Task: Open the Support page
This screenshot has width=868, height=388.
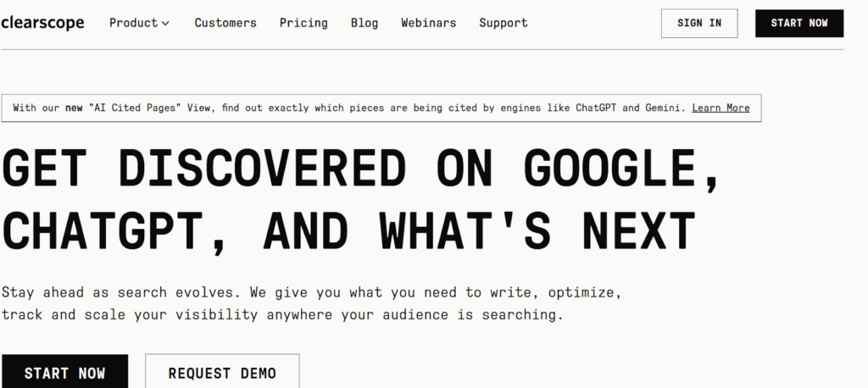Action: pos(503,23)
